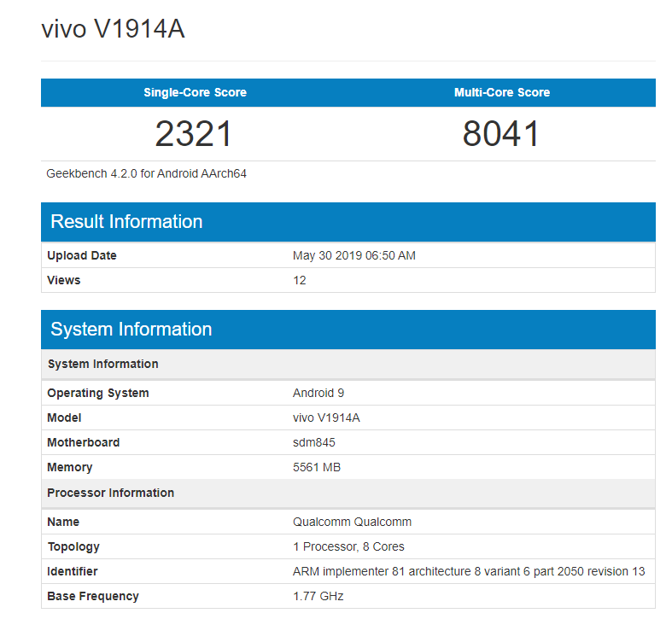Screen dimensions: 672x619
Task: Select the single-core score value 2321
Action: pyautogui.click(x=193, y=134)
